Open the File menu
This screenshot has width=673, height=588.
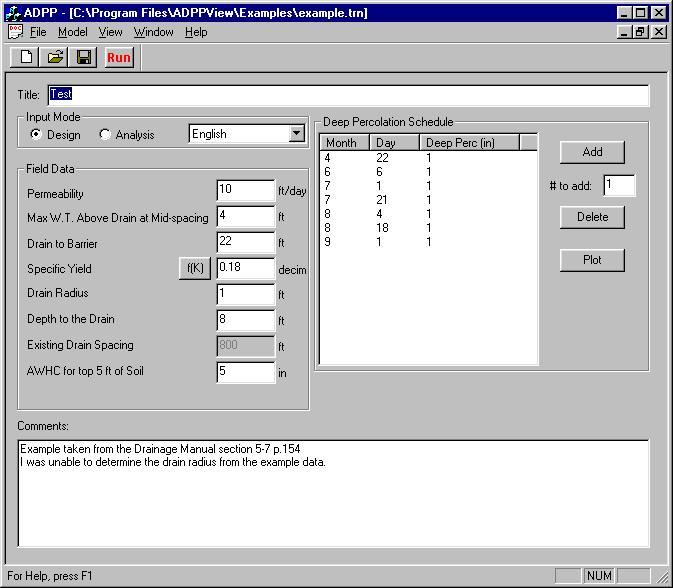[38, 32]
